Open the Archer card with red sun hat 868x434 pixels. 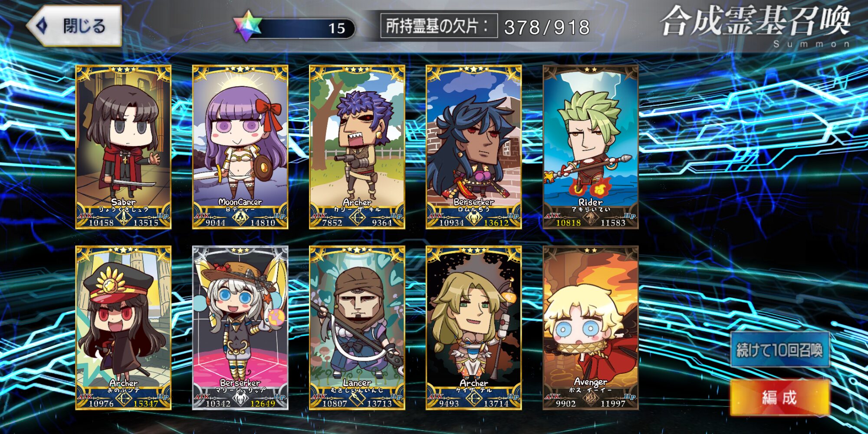pyautogui.click(x=123, y=328)
